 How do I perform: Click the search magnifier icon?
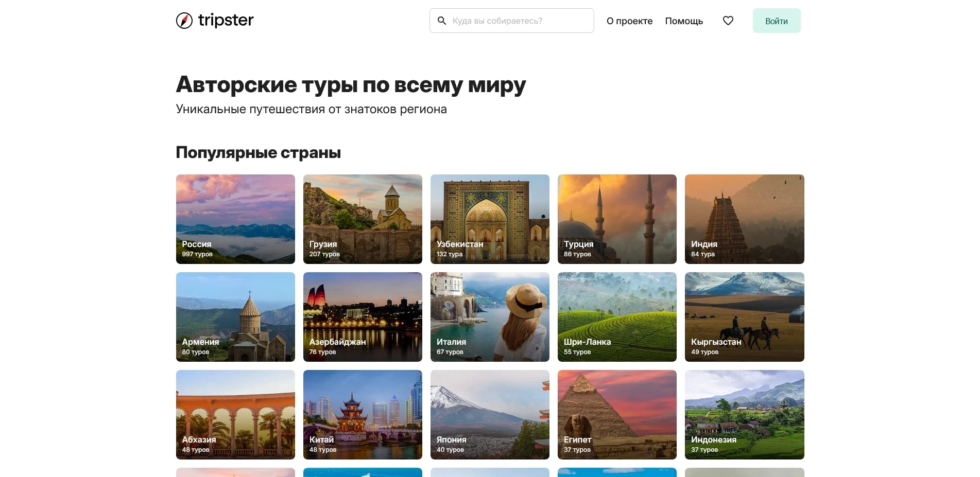[x=441, y=21]
